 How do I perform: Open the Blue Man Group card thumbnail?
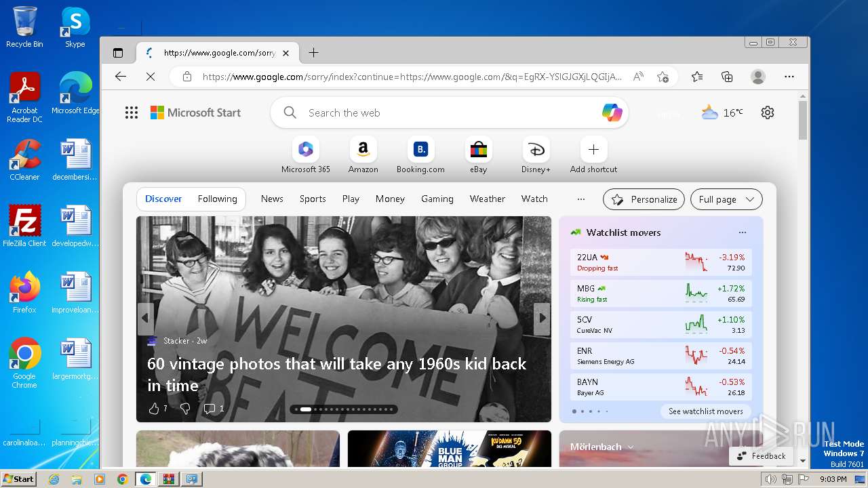(x=450, y=449)
